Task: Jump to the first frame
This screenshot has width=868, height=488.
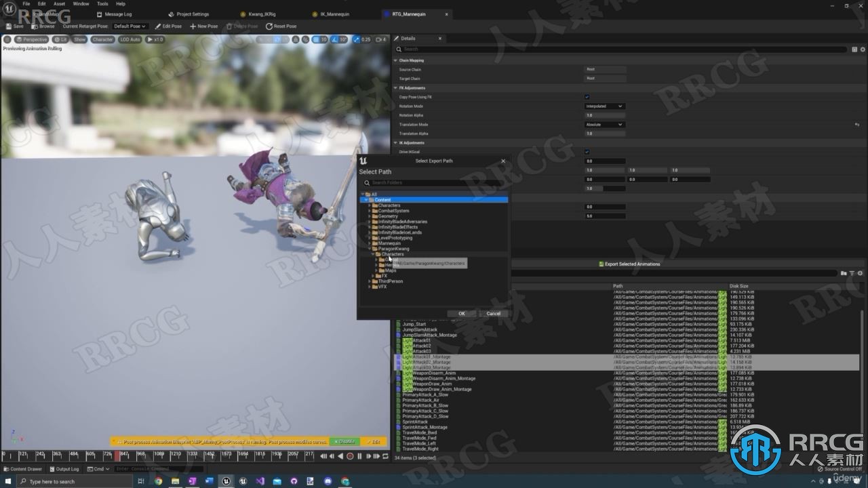Action: point(323,456)
